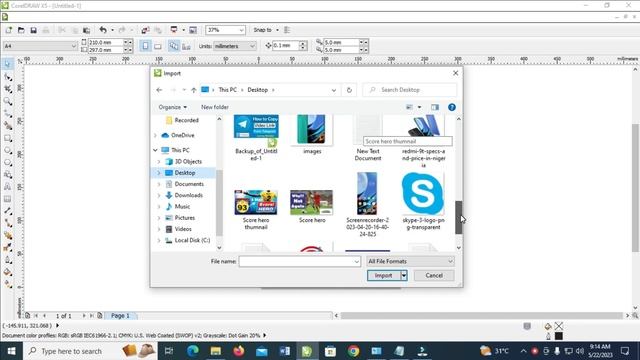Click the Import toolbar icon
The height and width of the screenshot is (360, 640).
145,30
